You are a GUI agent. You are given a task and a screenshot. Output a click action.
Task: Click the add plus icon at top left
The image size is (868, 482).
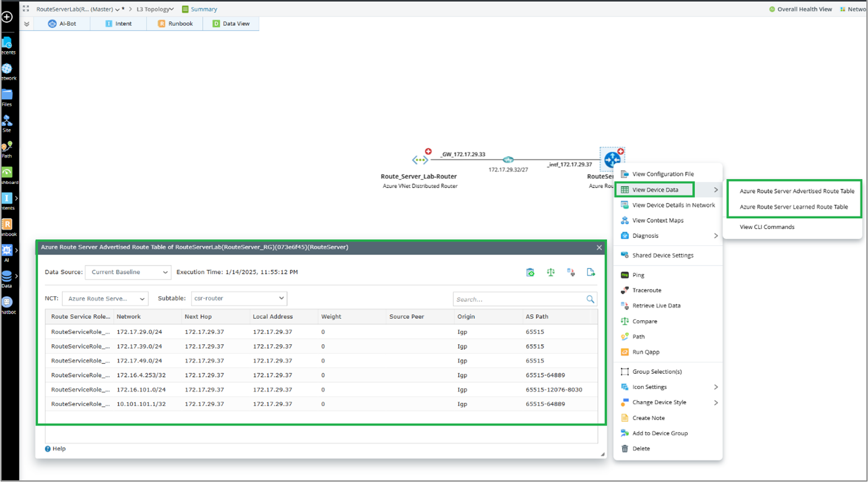pyautogui.click(x=7, y=17)
